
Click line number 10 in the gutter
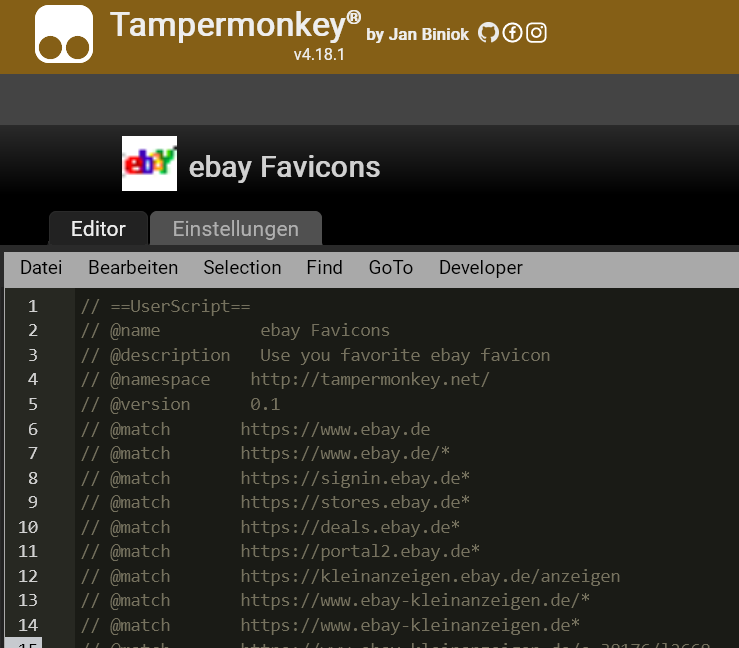tap(29, 527)
